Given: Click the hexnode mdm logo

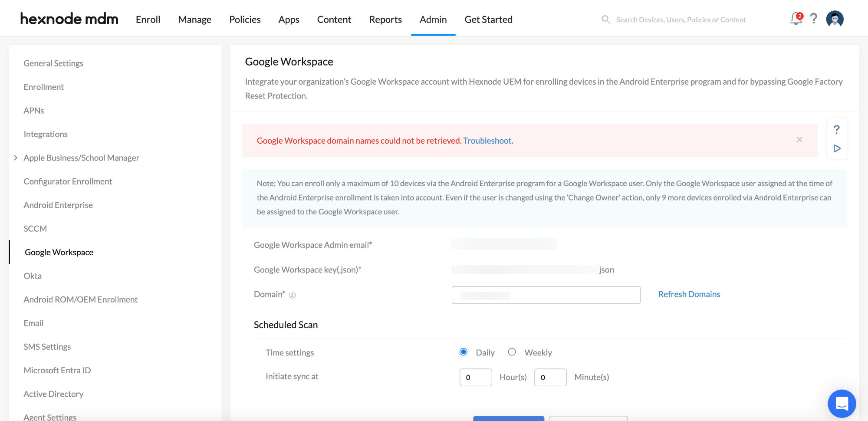Looking at the screenshot, I should click(x=69, y=19).
